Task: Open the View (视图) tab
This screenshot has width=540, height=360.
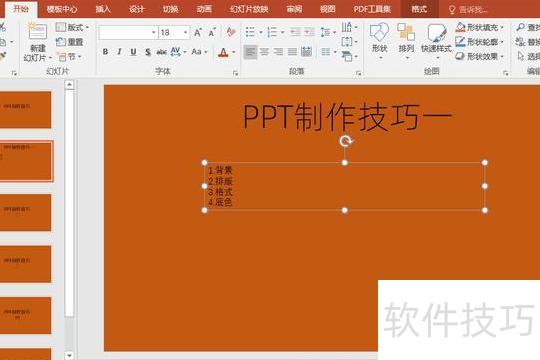Action: 328,9
